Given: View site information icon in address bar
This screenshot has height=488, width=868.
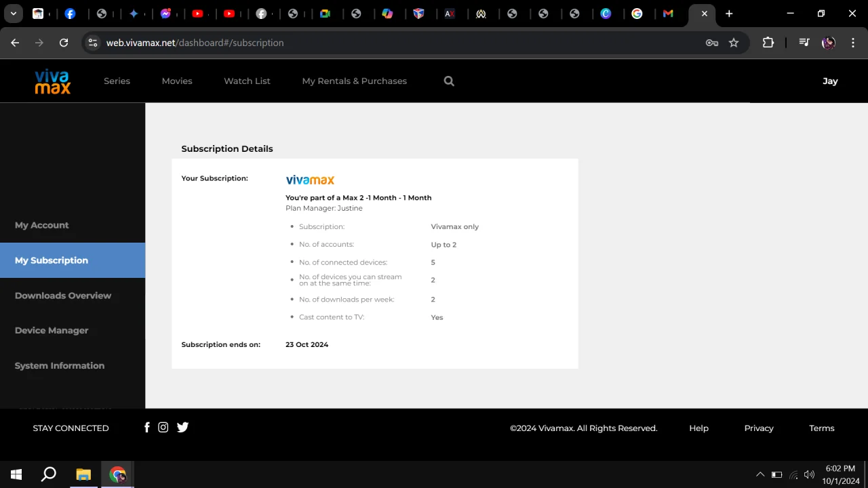Looking at the screenshot, I should [x=93, y=43].
